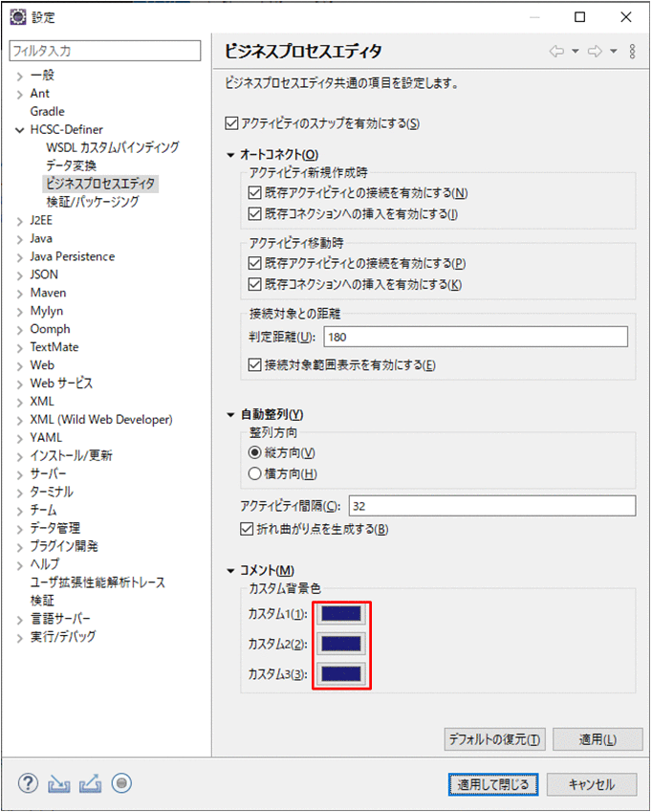Open カスタム3(3) color swatch

[x=341, y=673]
